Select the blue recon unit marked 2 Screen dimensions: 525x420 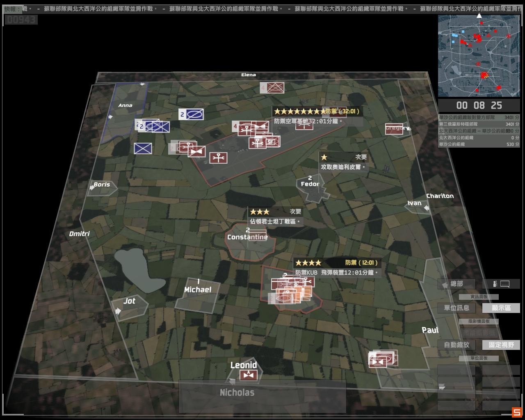(x=191, y=114)
